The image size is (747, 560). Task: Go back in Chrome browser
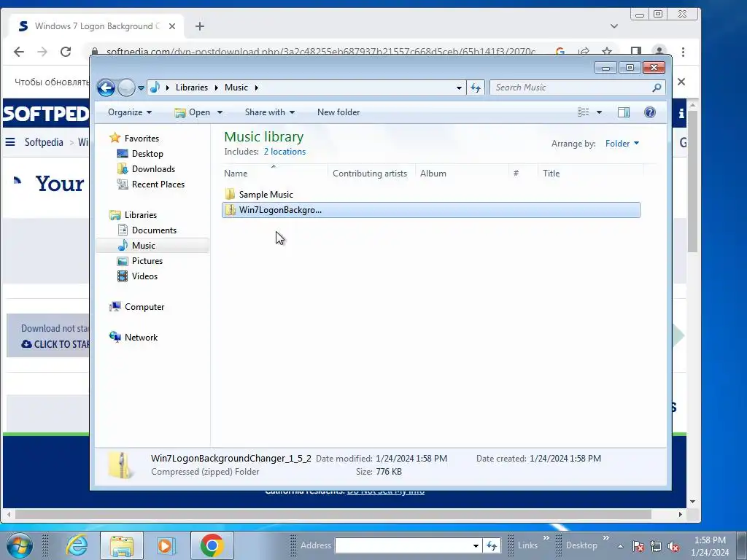click(18, 52)
